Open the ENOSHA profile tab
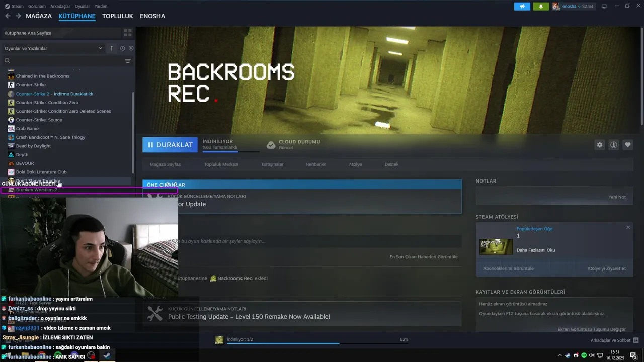The width and height of the screenshot is (644, 362). [x=152, y=16]
